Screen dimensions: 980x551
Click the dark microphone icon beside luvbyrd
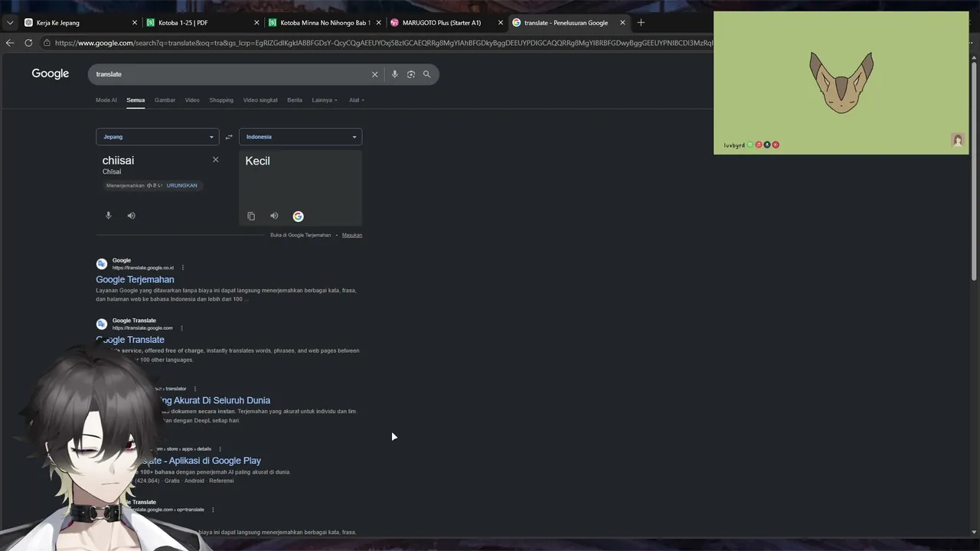pos(767,145)
